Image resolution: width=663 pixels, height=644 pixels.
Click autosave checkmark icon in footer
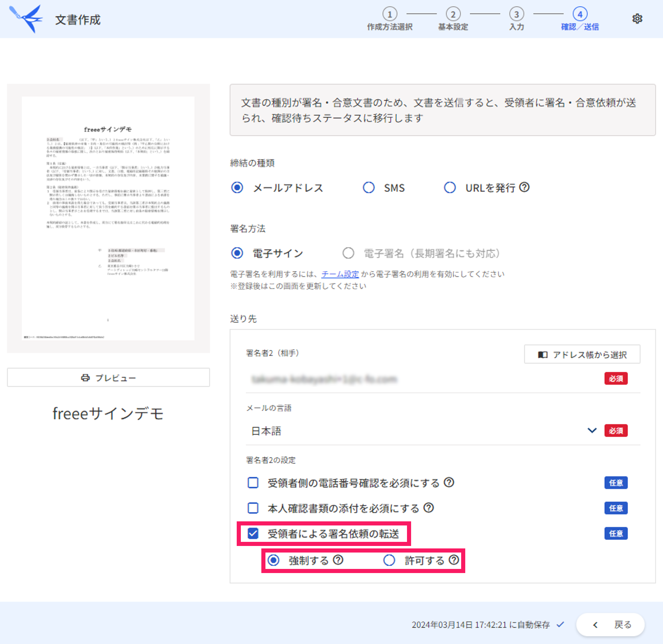[560, 624]
